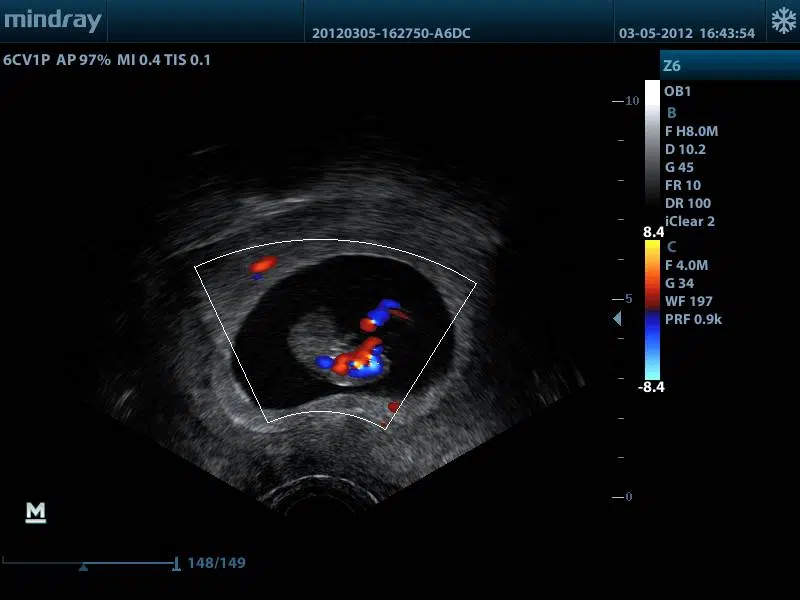Click the snowflake freeze icon
Viewport: 800px width, 600px height.
coord(781,21)
